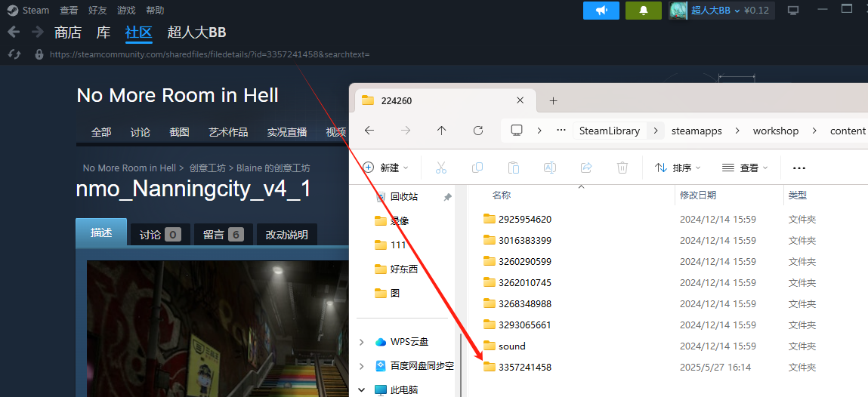
Task: Click the Steam page URL address
Action: pyautogui.click(x=210, y=54)
